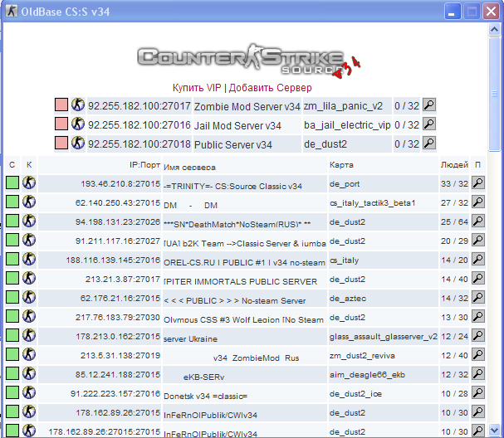Viewport: 504px width, 438px height.
Task: Click the scrollbar up arrow
Action: pyautogui.click(x=494, y=30)
